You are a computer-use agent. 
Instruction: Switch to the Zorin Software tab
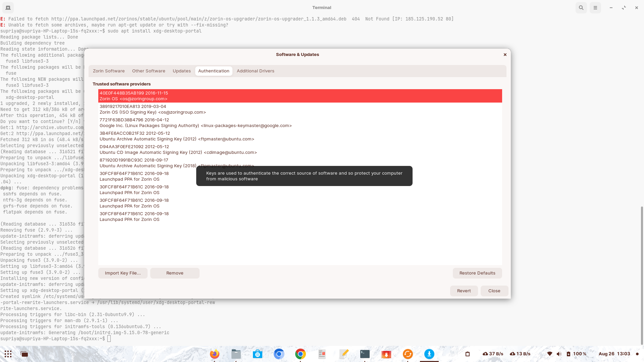pos(109,71)
